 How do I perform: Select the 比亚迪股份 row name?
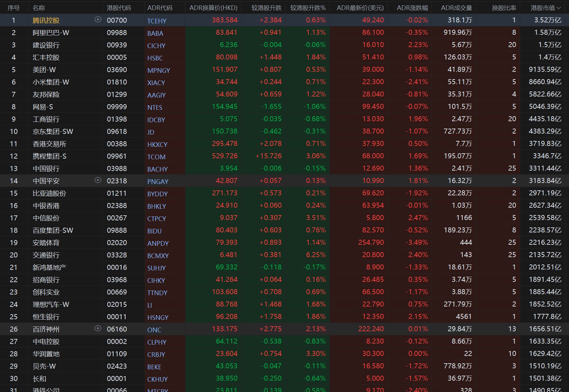click(49, 193)
